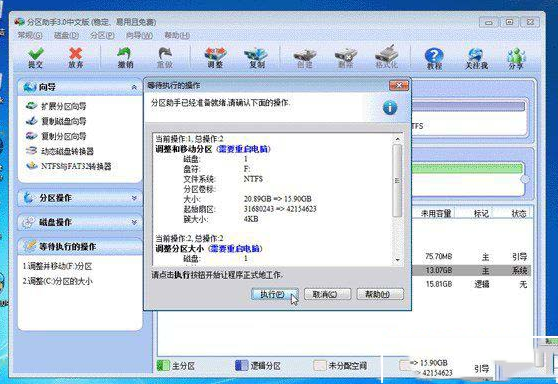The image size is (558, 384).
Task: Select pending operation 1.调整并移动(F:)分区
Action: point(57,266)
